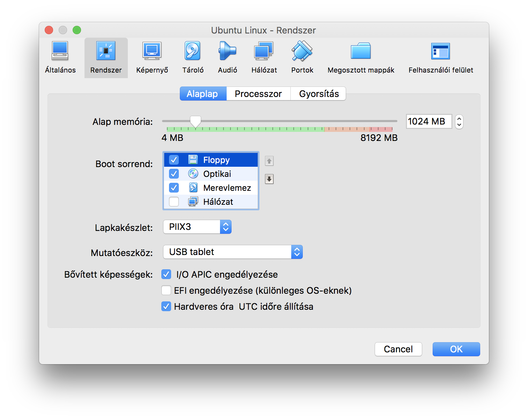The width and height of the screenshot is (528, 420).
Task: Move selected boot device up
Action: 269,161
